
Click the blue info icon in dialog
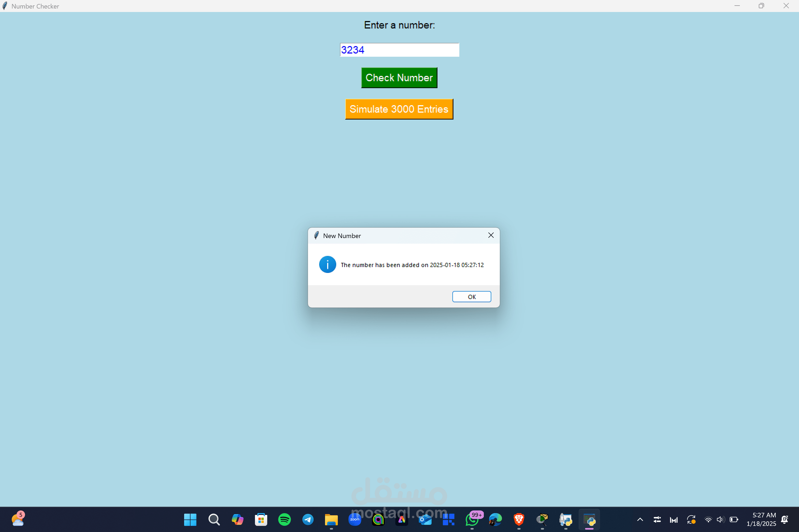[x=327, y=264]
